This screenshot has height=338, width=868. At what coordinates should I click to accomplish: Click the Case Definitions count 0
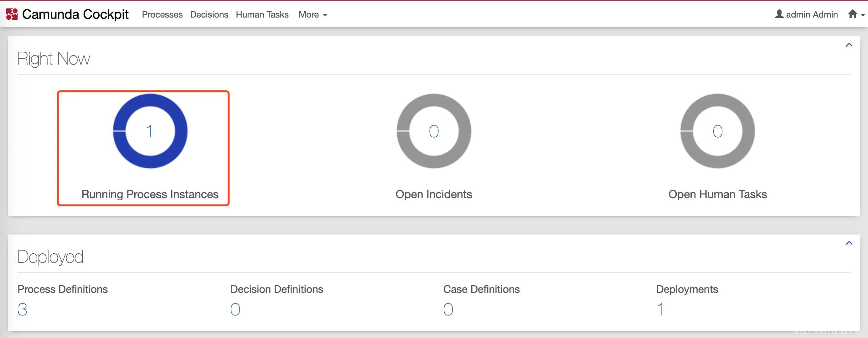click(448, 309)
